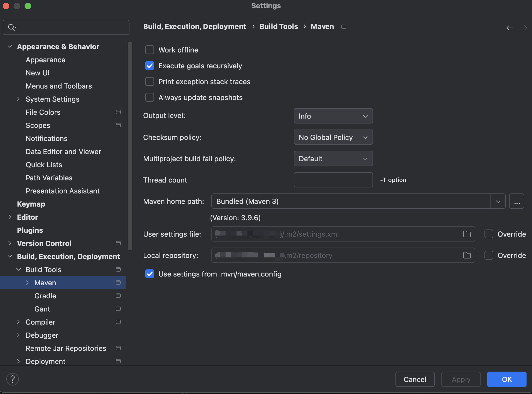Click the project icon in the Maven row

[118, 283]
